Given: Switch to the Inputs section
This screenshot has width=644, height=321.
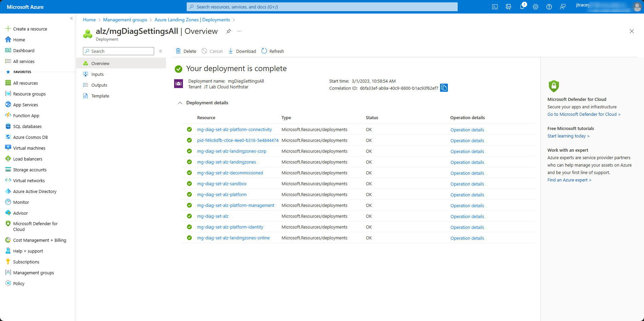Looking at the screenshot, I should [x=98, y=74].
